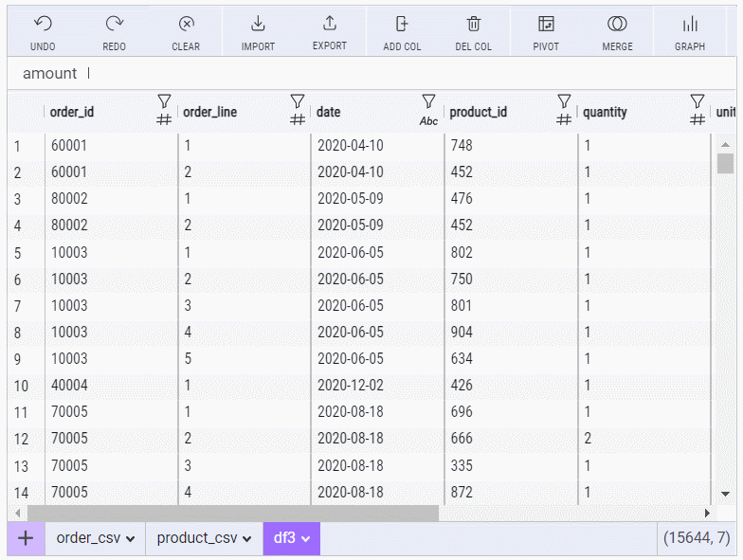Open the Merge datasets tool
Viewport: 743px width, 560px height.
click(618, 25)
